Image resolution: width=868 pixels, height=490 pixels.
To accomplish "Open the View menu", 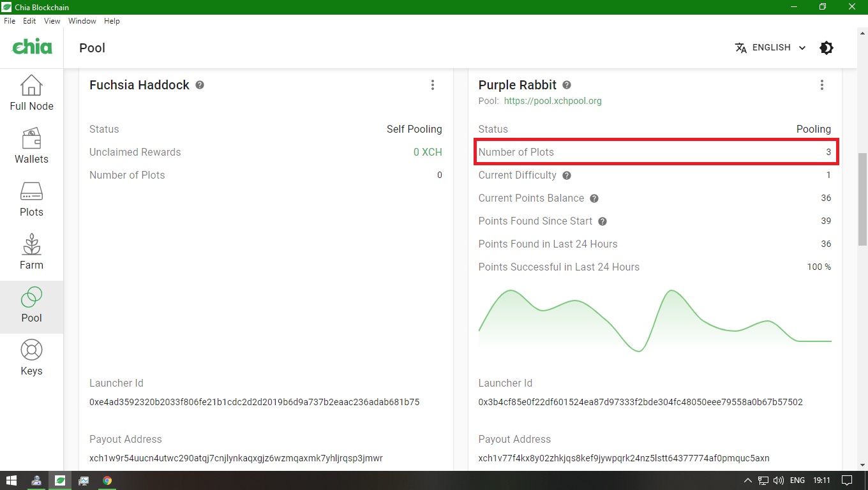I will click(x=52, y=21).
